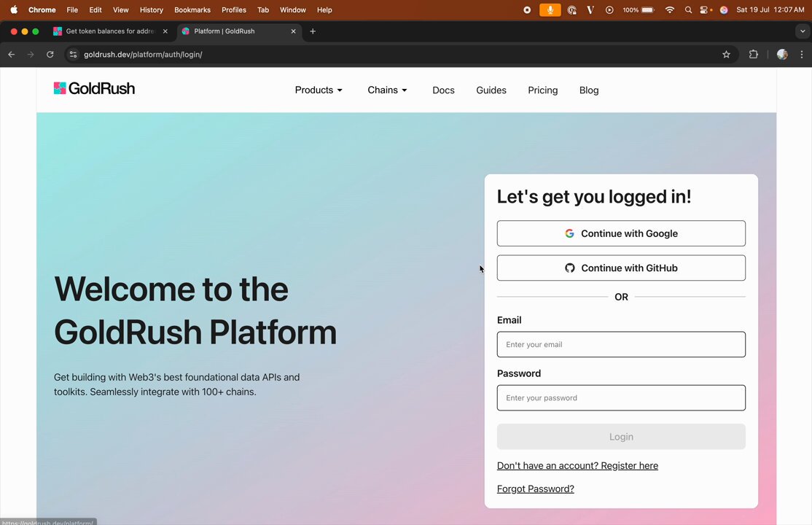The width and height of the screenshot is (812, 525).
Task: Click the GoldRush logo
Action: tap(94, 89)
